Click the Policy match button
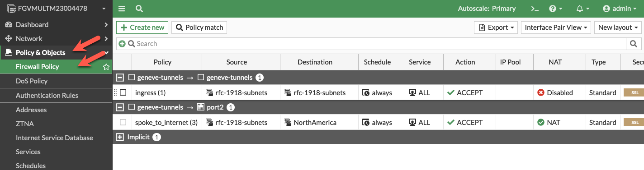Image resolution: width=644 pixels, height=170 pixels. coord(199,28)
